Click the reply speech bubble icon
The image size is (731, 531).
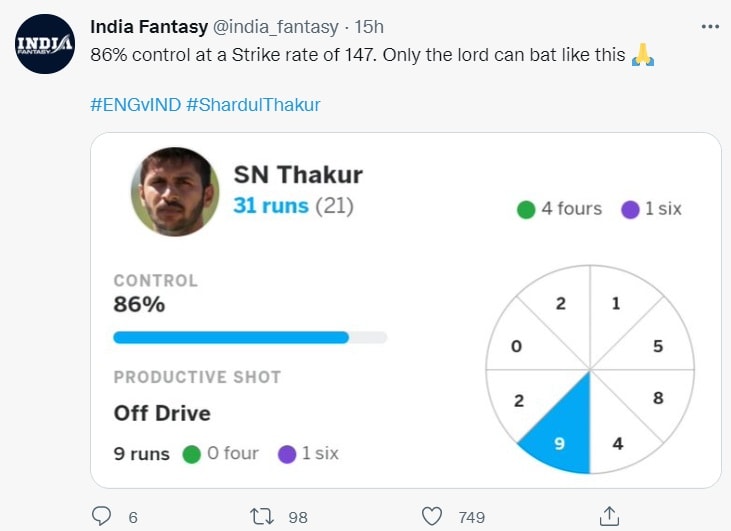point(101,516)
